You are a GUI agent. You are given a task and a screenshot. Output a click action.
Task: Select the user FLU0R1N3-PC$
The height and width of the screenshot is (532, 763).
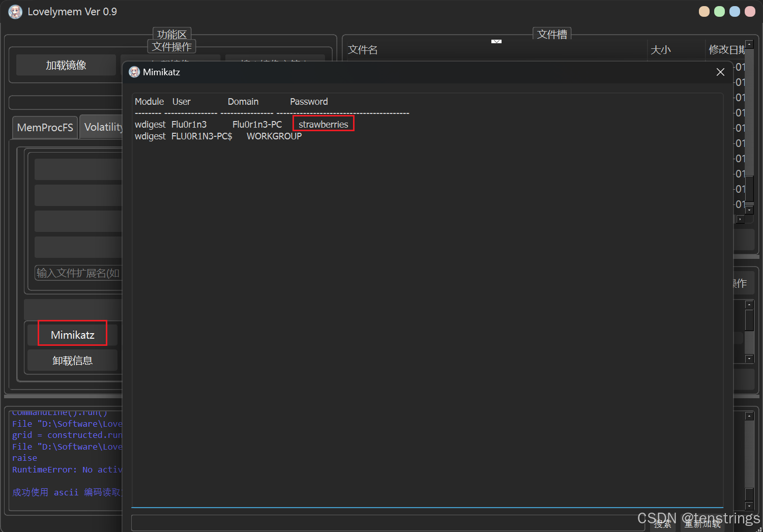(202, 136)
